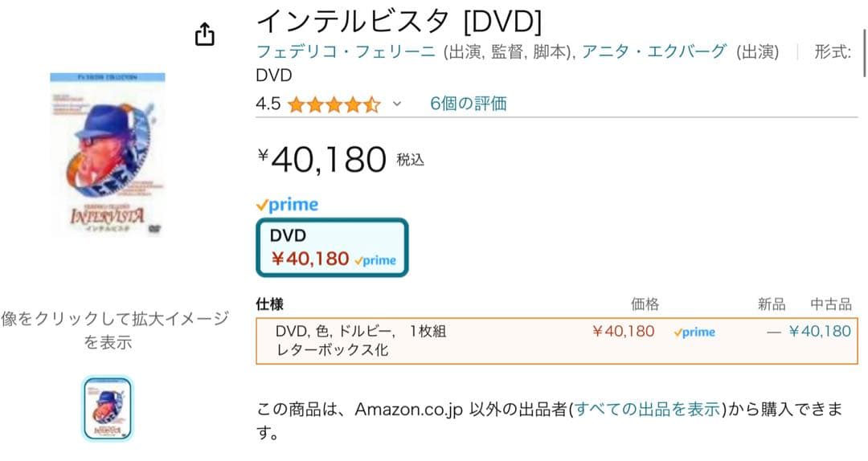This screenshot has width=868, height=461.
Task: Open フェデリコ・フェリーニ contributor link
Action: pos(347,52)
